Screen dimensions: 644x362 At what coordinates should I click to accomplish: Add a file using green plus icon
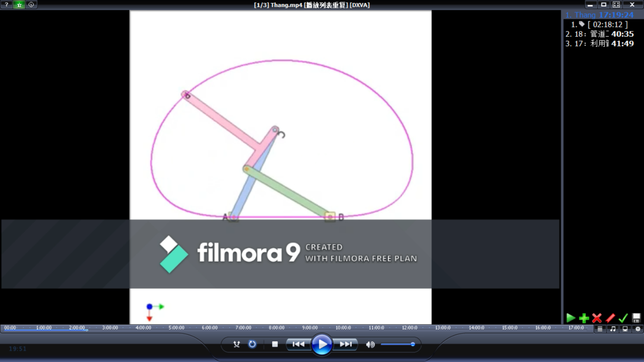pyautogui.click(x=584, y=318)
